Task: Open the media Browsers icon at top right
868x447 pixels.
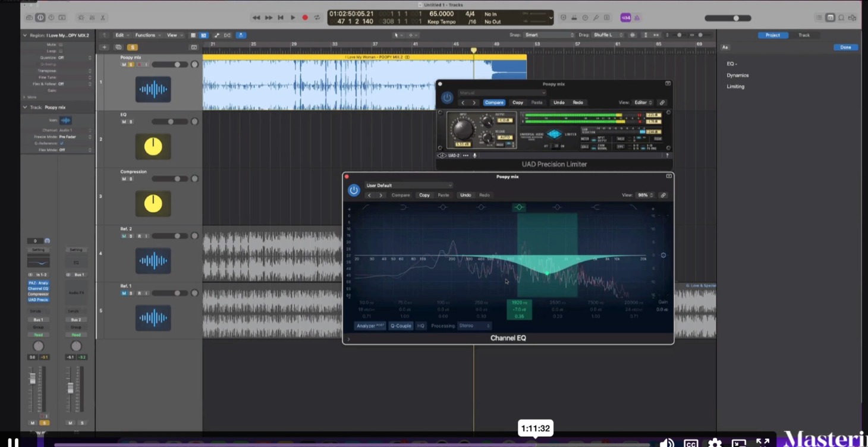Action: pyautogui.click(x=853, y=18)
